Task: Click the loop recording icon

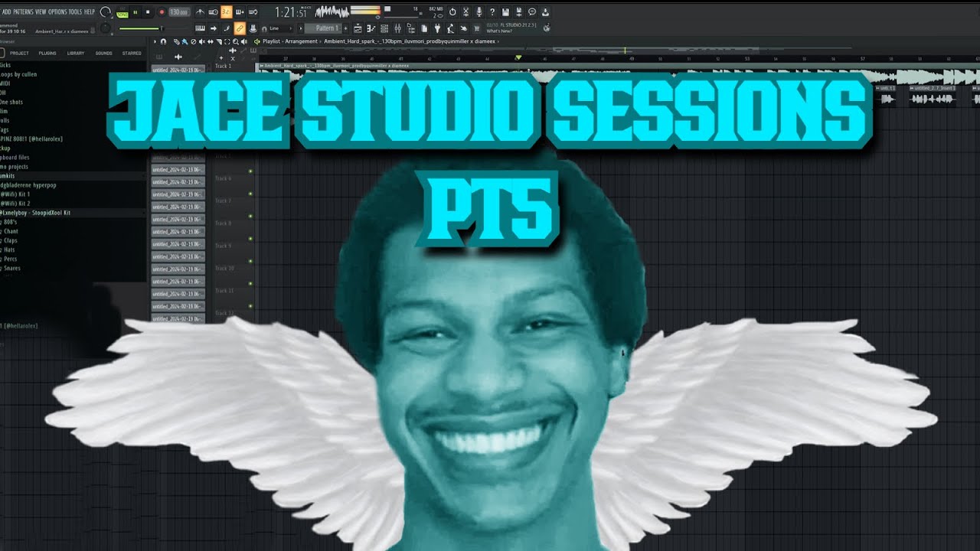Action: click(253, 12)
